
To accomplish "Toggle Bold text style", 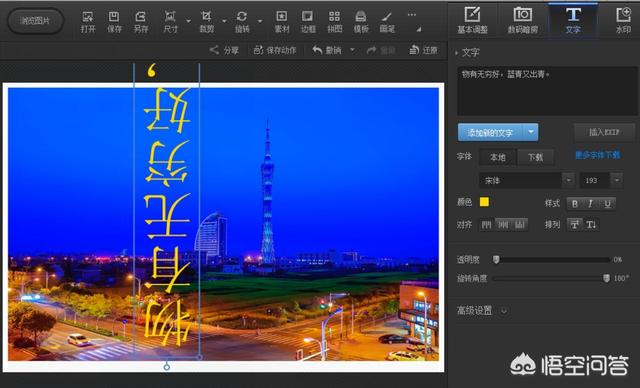I will [x=575, y=204].
